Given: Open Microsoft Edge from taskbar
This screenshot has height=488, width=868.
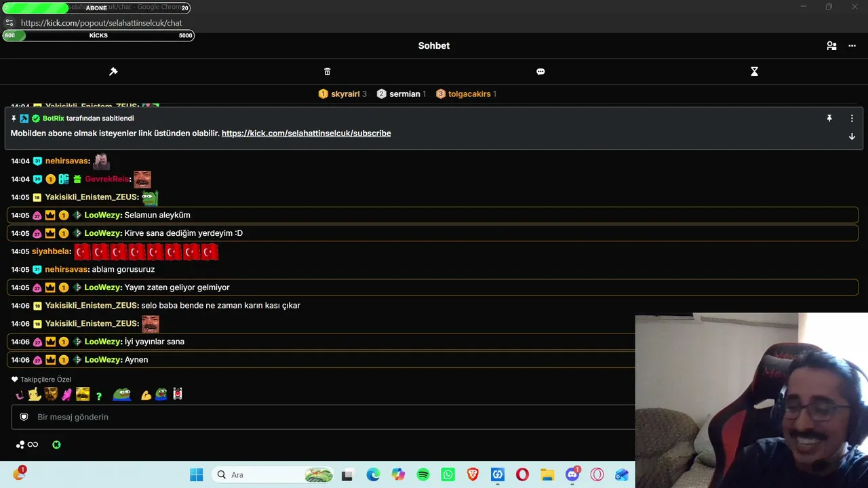Looking at the screenshot, I should (373, 474).
